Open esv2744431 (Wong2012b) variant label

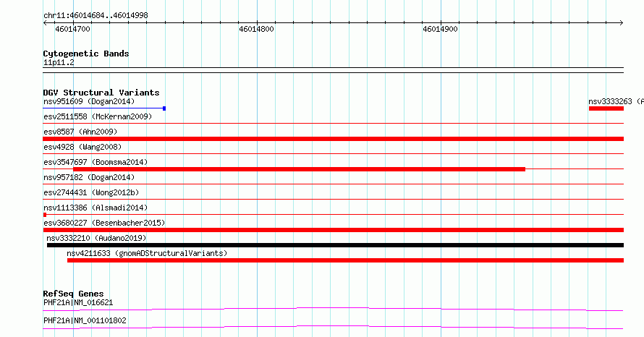pos(91,192)
